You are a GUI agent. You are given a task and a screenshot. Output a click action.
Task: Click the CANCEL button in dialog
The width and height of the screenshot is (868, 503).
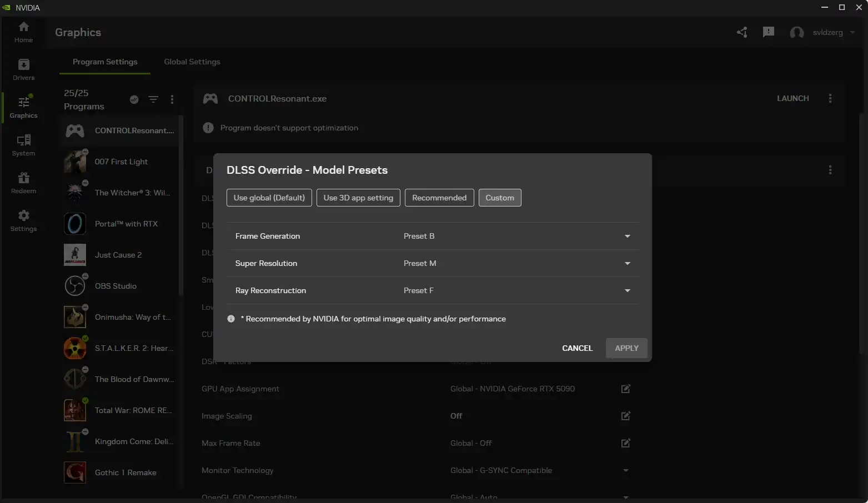[x=577, y=348]
